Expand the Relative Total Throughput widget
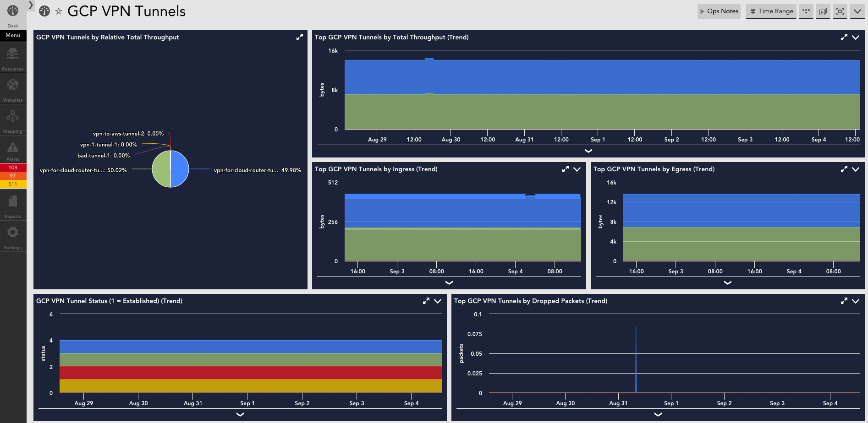Screen dimensions: 868x423 [x=300, y=38]
